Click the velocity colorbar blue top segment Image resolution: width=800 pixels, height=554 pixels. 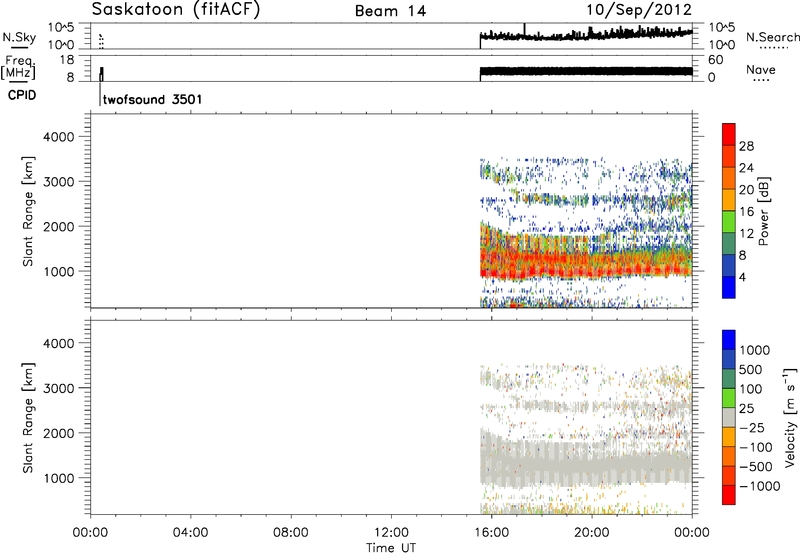[729, 340]
